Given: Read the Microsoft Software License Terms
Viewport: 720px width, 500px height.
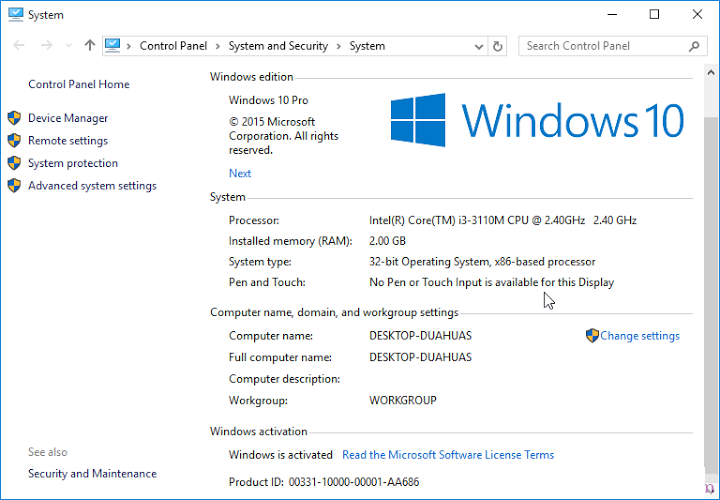Looking at the screenshot, I should point(448,455).
